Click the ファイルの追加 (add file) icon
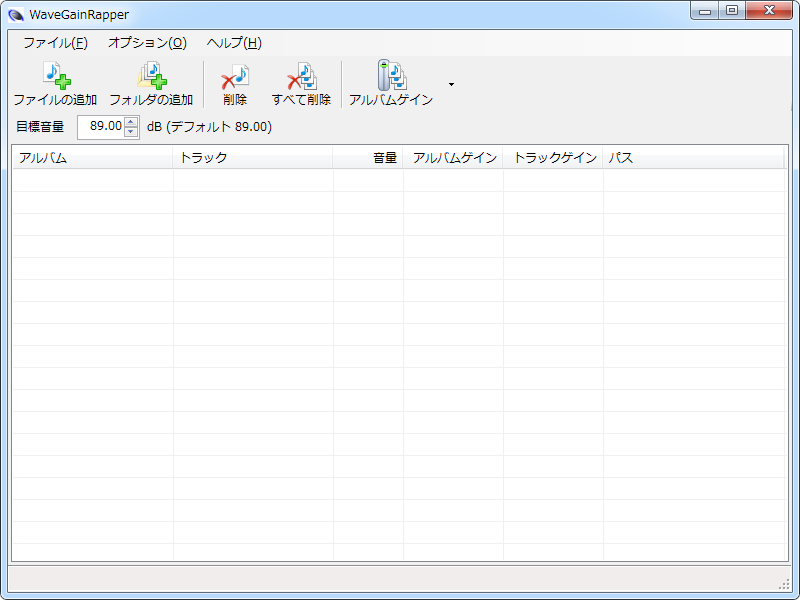Viewport: 800px width, 600px height. tap(55, 77)
